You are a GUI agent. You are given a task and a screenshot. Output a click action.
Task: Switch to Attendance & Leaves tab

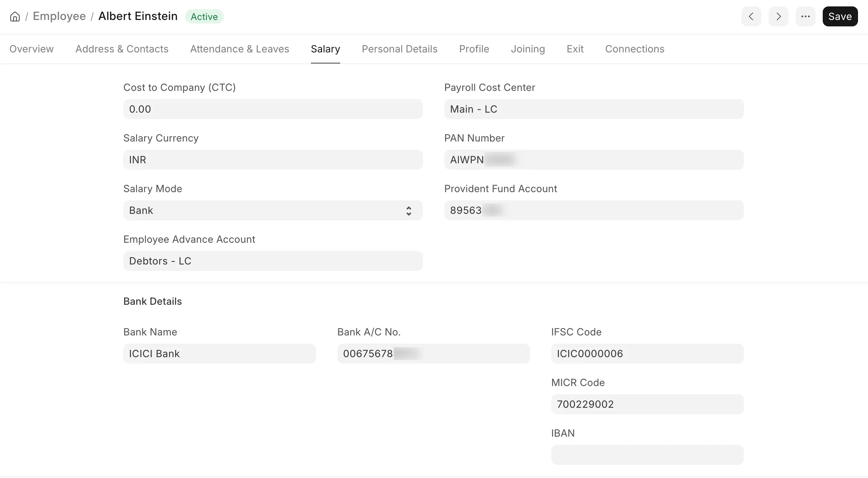240,49
